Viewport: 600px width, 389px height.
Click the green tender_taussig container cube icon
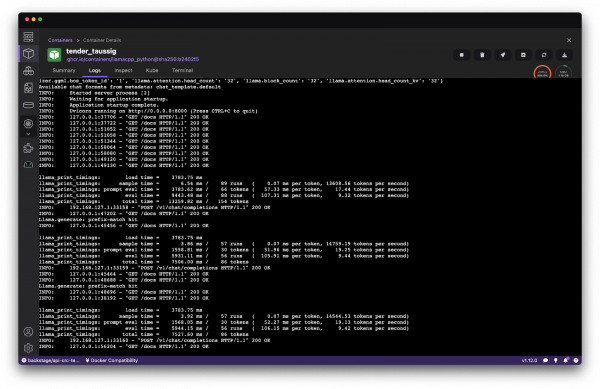pyautogui.click(x=54, y=55)
